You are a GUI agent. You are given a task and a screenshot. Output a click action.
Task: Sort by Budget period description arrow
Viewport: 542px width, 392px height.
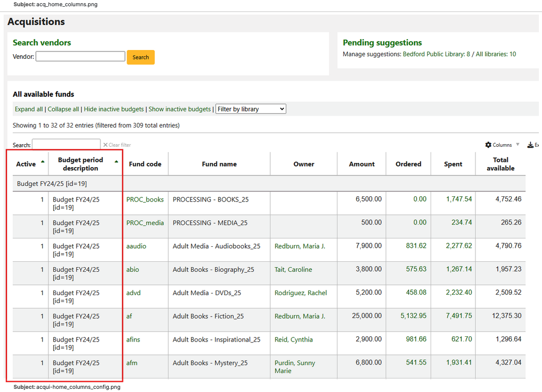point(116,162)
